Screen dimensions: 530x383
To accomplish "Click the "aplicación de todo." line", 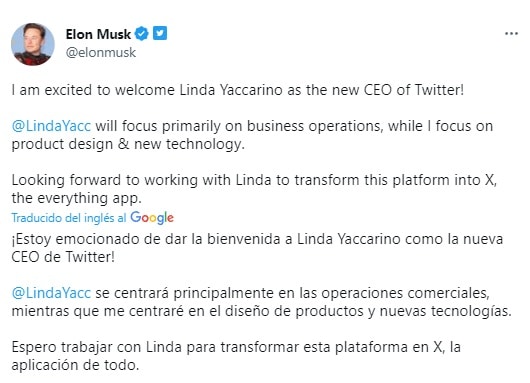I will (75, 365).
